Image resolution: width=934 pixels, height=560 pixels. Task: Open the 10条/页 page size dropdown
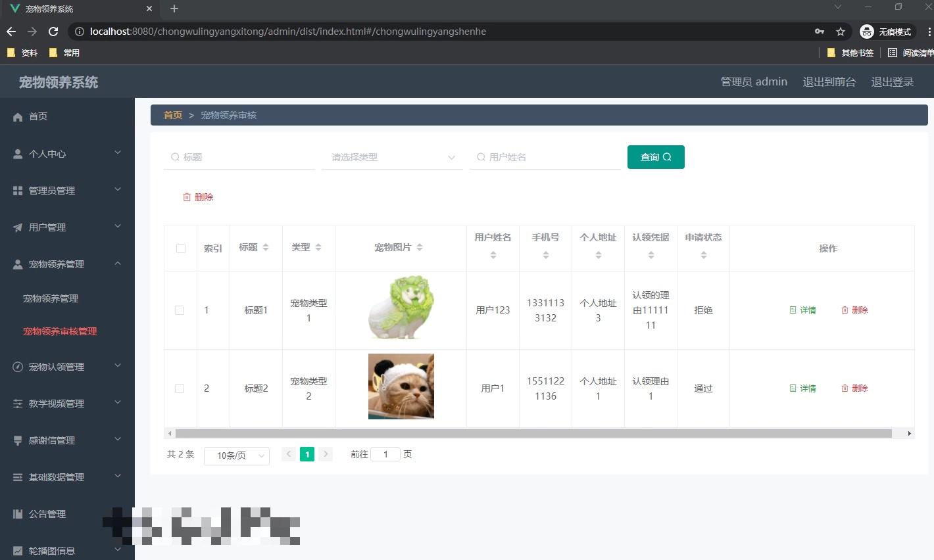coord(237,455)
